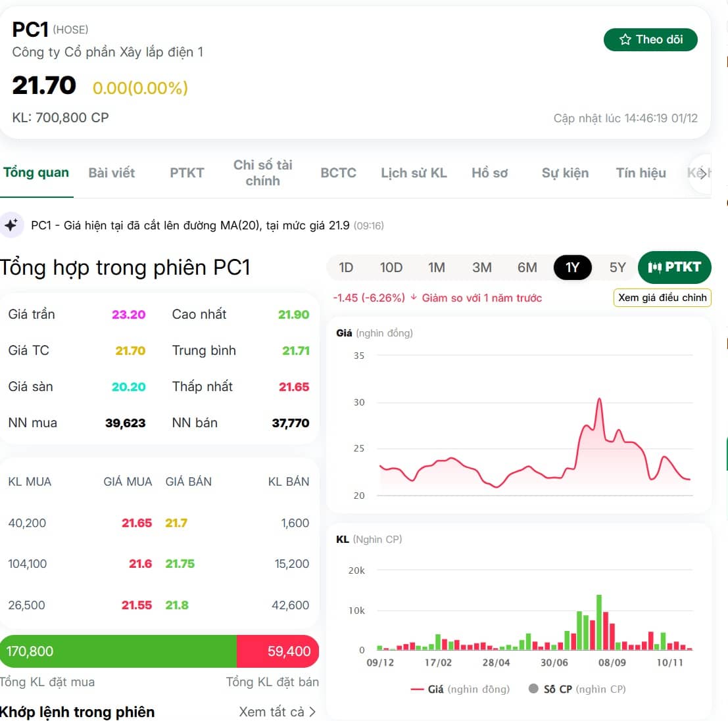Open the Tín hiệu tab
The image size is (728, 721).
click(x=641, y=173)
